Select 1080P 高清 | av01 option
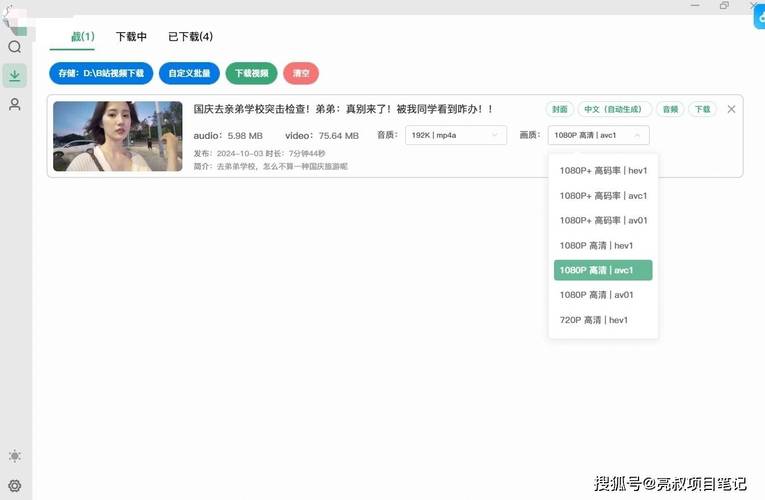The image size is (765, 500). pyautogui.click(x=603, y=295)
